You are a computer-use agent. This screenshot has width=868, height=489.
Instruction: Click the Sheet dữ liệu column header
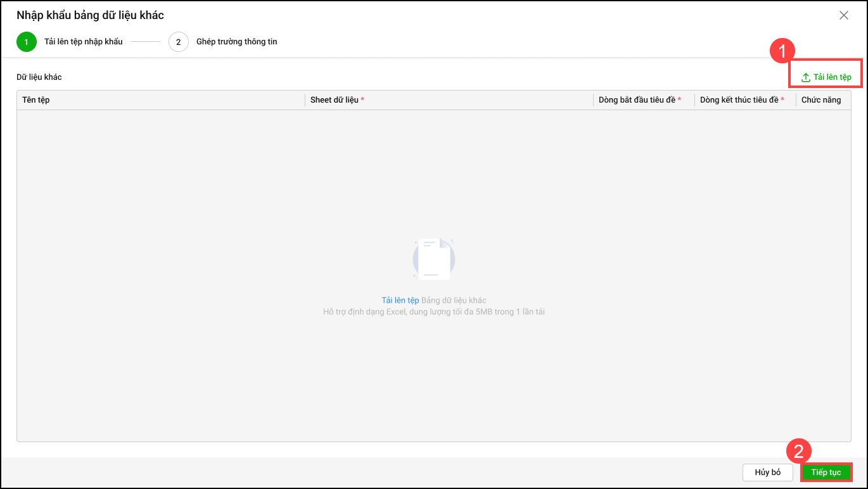pyautogui.click(x=335, y=100)
